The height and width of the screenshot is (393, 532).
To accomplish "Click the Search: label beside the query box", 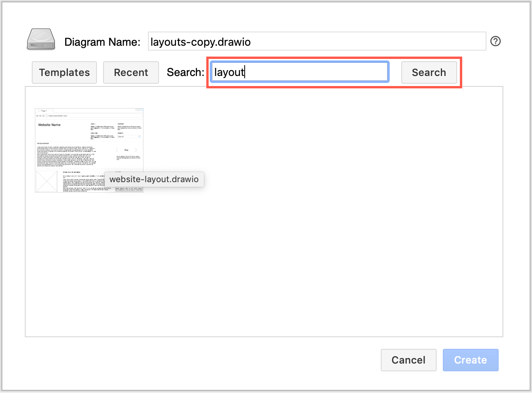I will coord(185,72).
